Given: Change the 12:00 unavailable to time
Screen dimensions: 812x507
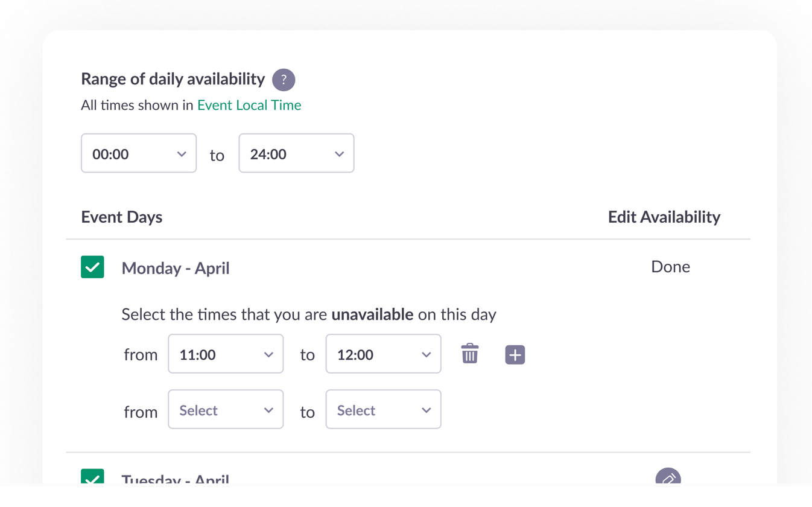Looking at the screenshot, I should pyautogui.click(x=383, y=354).
